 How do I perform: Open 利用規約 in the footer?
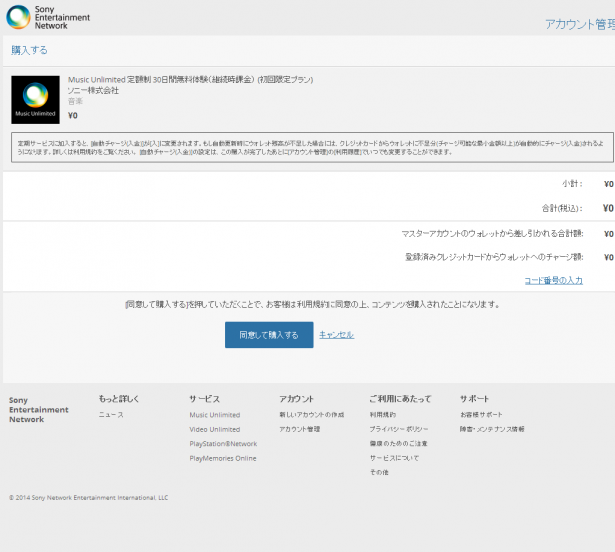coord(383,415)
